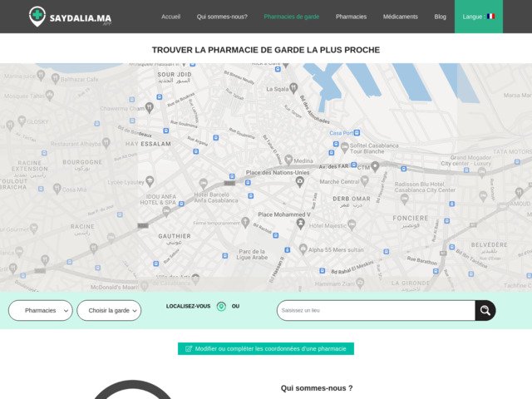This screenshot has height=399, width=532.
Task: Click the geolocation pin icon
Action: (x=221, y=307)
